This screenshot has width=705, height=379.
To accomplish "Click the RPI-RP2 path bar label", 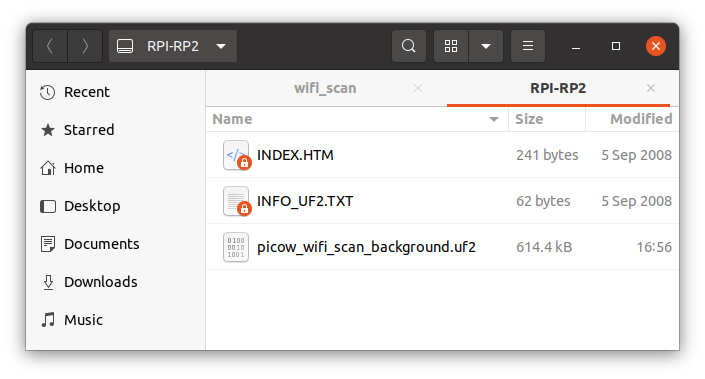I will (x=173, y=46).
